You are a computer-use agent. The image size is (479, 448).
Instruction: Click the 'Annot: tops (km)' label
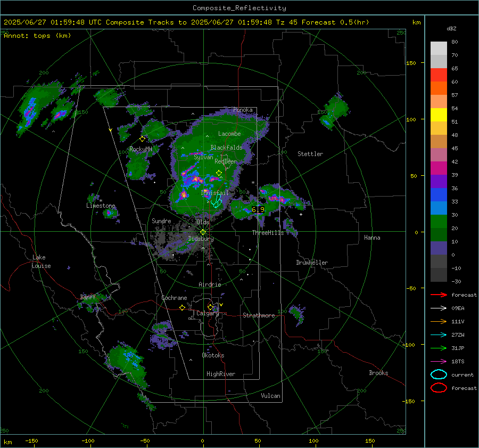(x=37, y=36)
